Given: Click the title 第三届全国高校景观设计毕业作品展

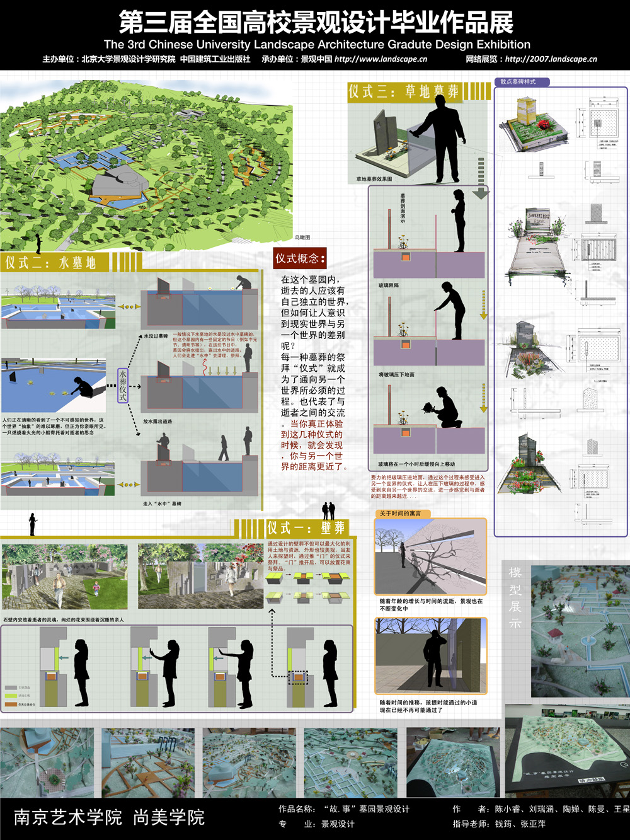Looking at the screenshot, I should (x=316, y=23).
